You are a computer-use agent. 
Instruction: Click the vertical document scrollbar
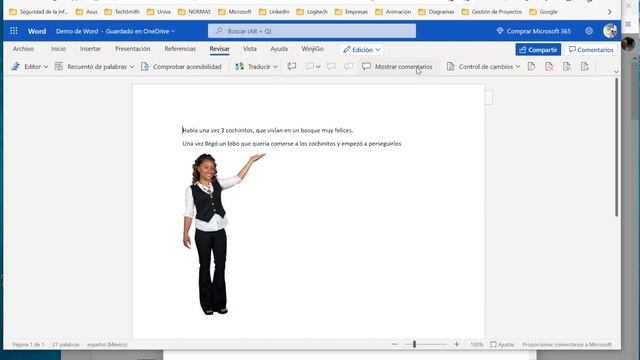tap(616, 147)
